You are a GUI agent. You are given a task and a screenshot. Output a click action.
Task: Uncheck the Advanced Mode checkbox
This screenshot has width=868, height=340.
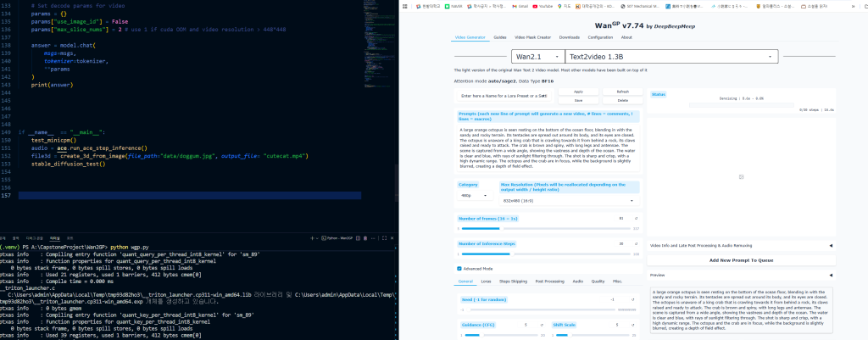[x=460, y=269]
